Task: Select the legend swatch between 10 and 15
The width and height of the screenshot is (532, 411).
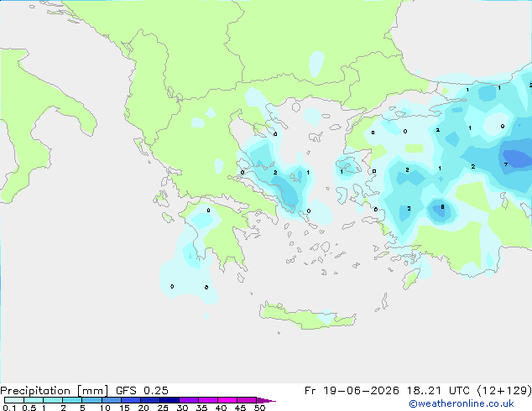Action: coord(112,400)
